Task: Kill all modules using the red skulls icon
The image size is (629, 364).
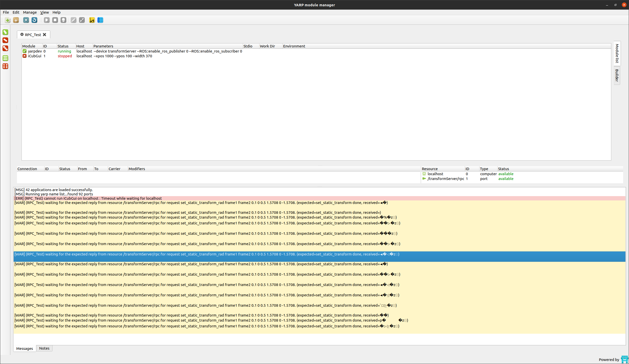Action: tap(5, 48)
